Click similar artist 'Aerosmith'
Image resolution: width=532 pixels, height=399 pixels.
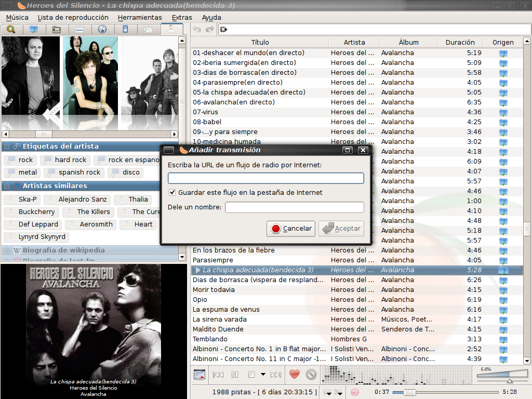point(91,224)
